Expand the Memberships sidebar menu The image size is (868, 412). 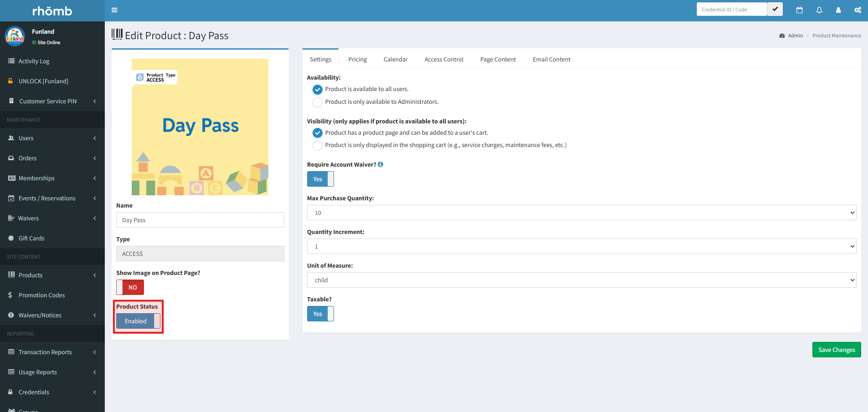(52, 178)
